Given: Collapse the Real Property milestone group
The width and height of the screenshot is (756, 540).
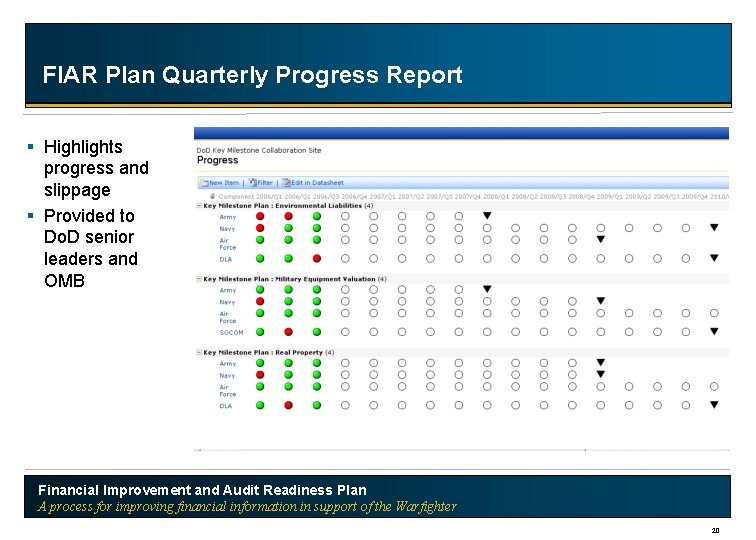Looking at the screenshot, I should pyautogui.click(x=199, y=352).
